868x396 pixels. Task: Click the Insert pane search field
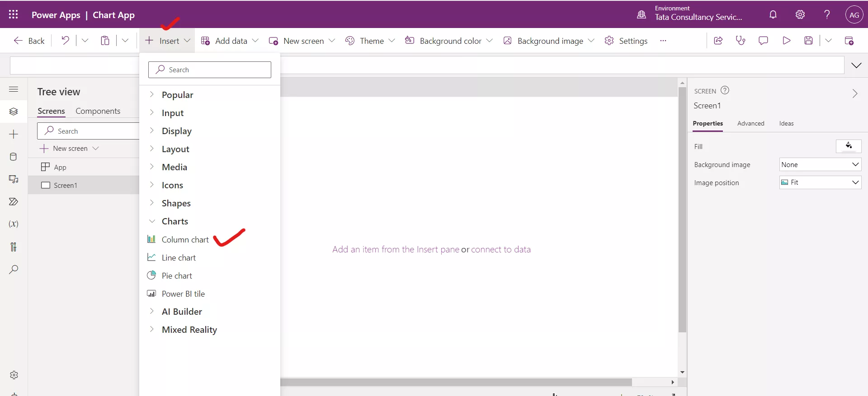[210, 70]
